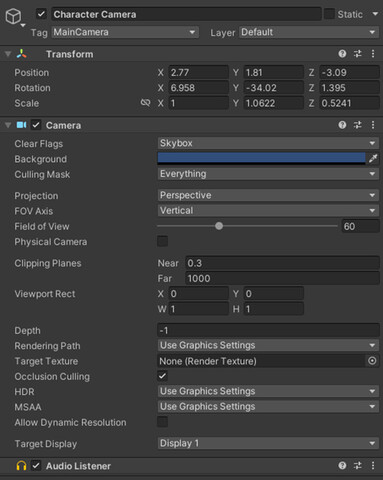Screen dimensions: 383x480
Task: Open Camera presets icon
Action: coord(358,125)
